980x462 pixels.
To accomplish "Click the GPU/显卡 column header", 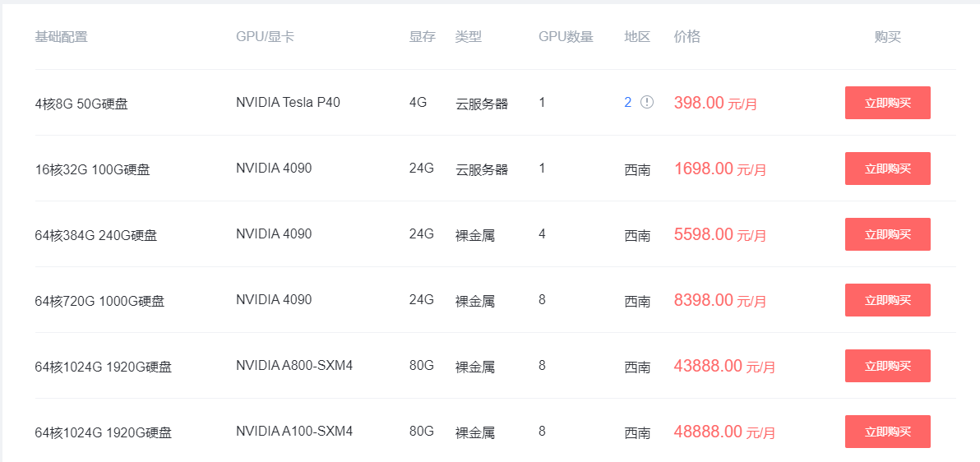I will click(x=265, y=37).
